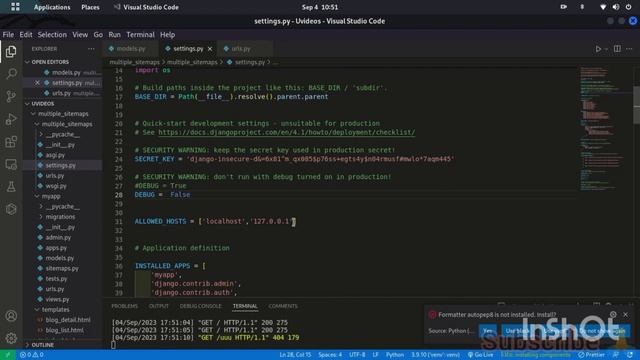640x360 pixels.
Task: Collapse the myapp folder
Action: tap(51, 196)
